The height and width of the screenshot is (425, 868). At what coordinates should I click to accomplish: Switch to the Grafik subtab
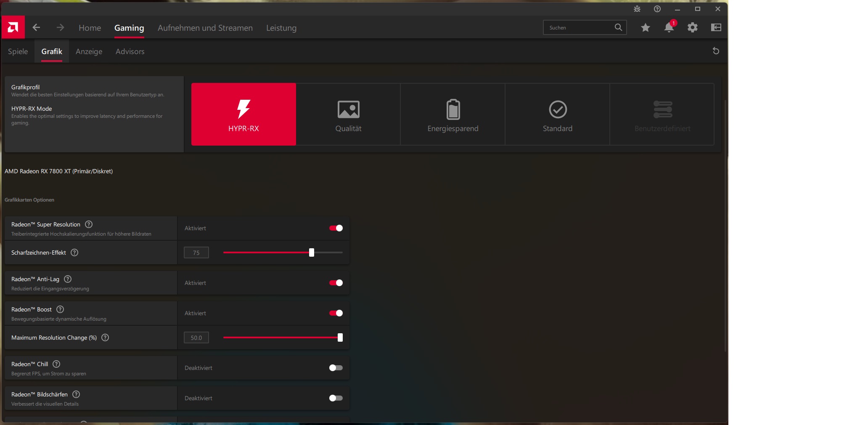52,51
